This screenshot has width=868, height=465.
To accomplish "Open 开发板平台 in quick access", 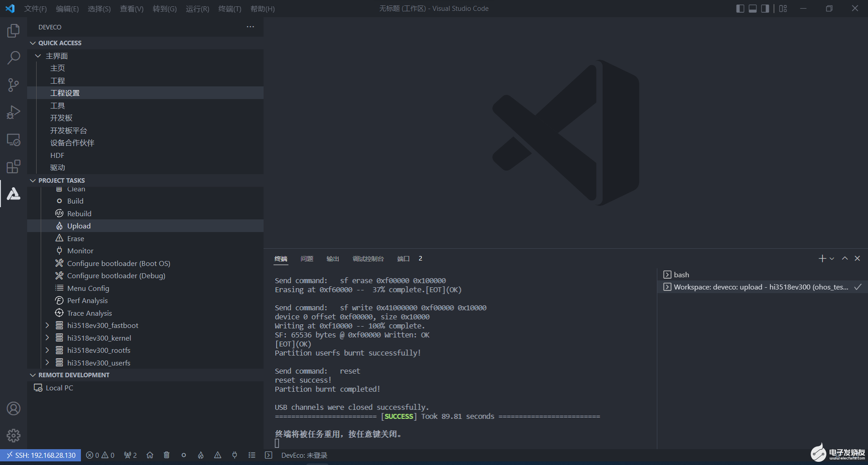I will 145,130.
